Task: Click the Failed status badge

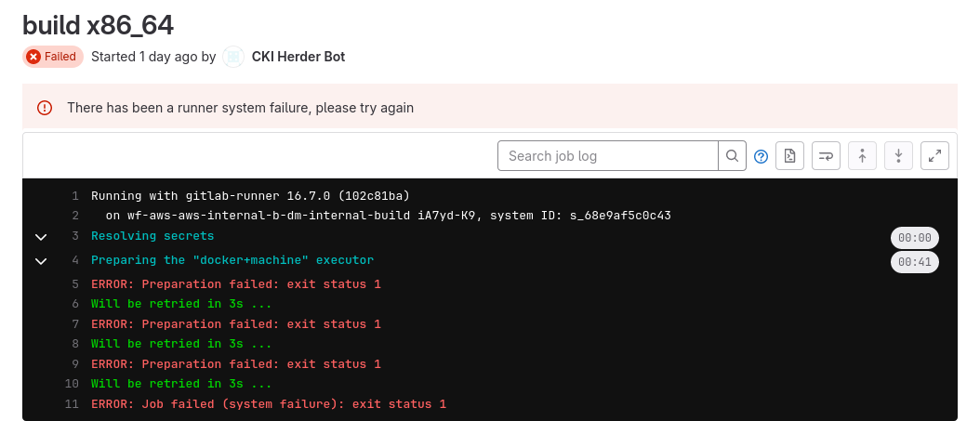Action: [x=53, y=57]
